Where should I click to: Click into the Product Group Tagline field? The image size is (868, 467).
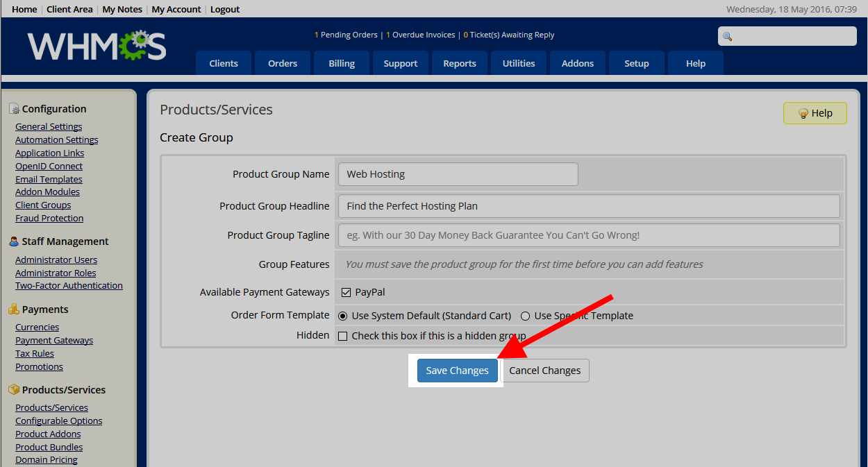tap(589, 235)
